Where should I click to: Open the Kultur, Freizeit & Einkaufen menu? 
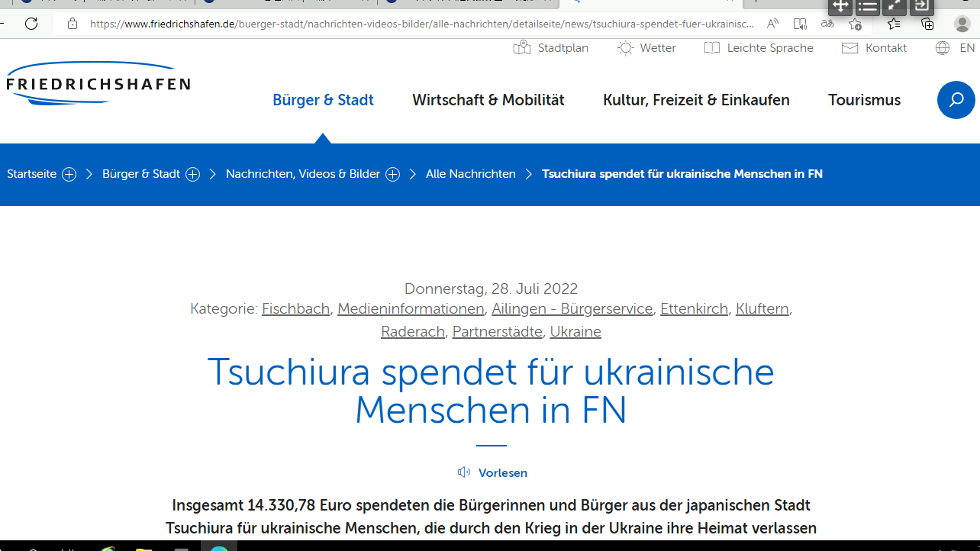click(696, 100)
